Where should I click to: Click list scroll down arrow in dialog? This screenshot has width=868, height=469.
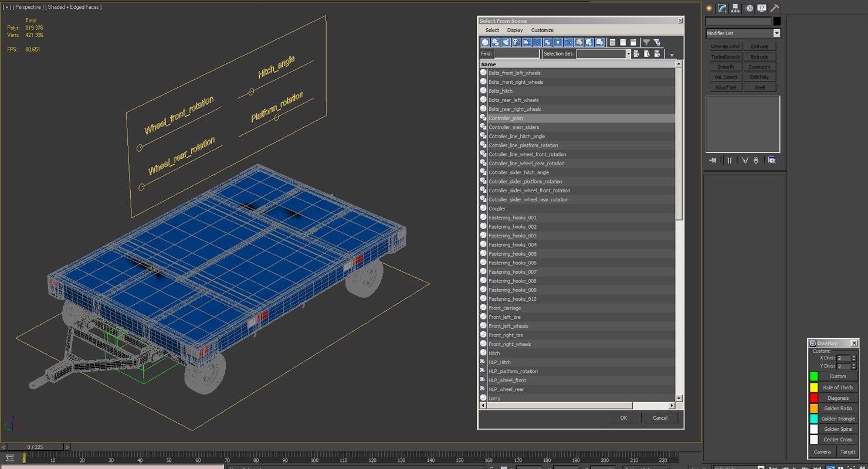679,399
